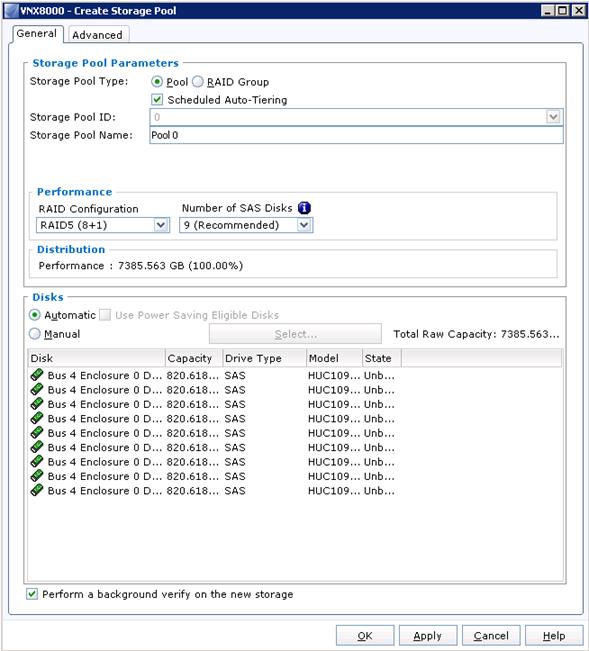Click the Cancel button

click(491, 636)
